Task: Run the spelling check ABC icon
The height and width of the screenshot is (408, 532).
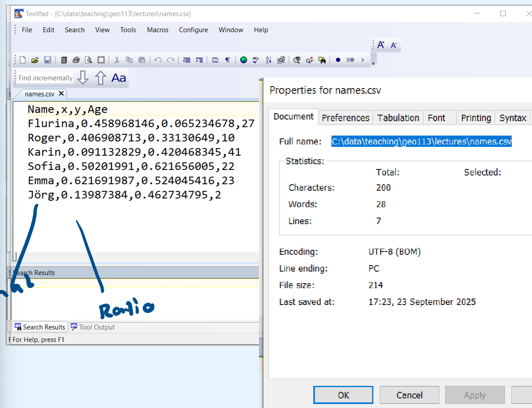Action: (256, 60)
